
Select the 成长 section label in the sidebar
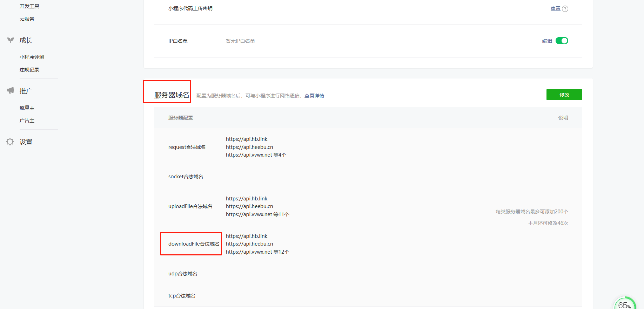[26, 40]
